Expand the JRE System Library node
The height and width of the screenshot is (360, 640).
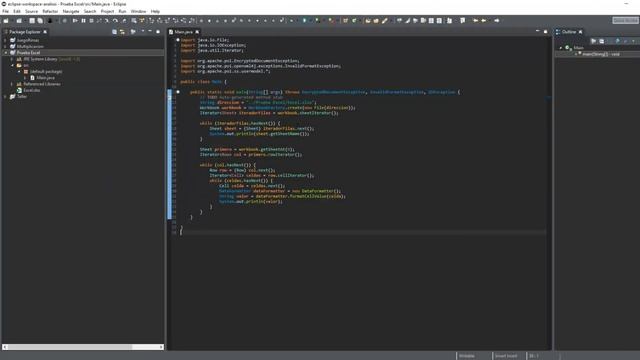12,59
